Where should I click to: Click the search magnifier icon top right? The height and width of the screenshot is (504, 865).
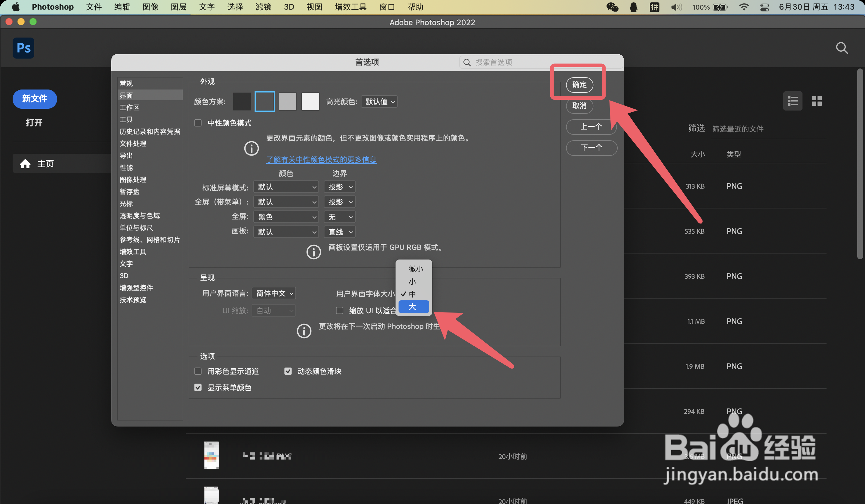(x=841, y=48)
